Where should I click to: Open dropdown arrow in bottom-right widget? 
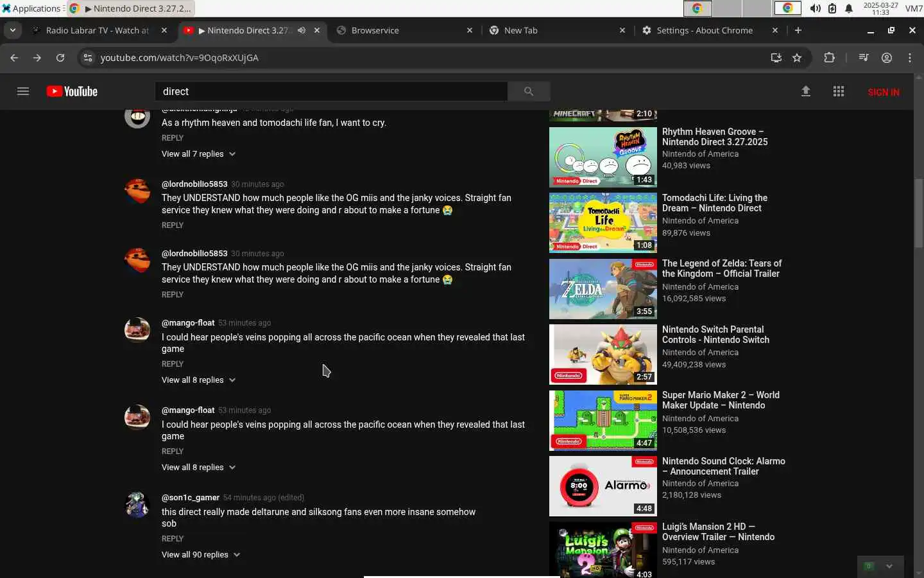coord(889,566)
